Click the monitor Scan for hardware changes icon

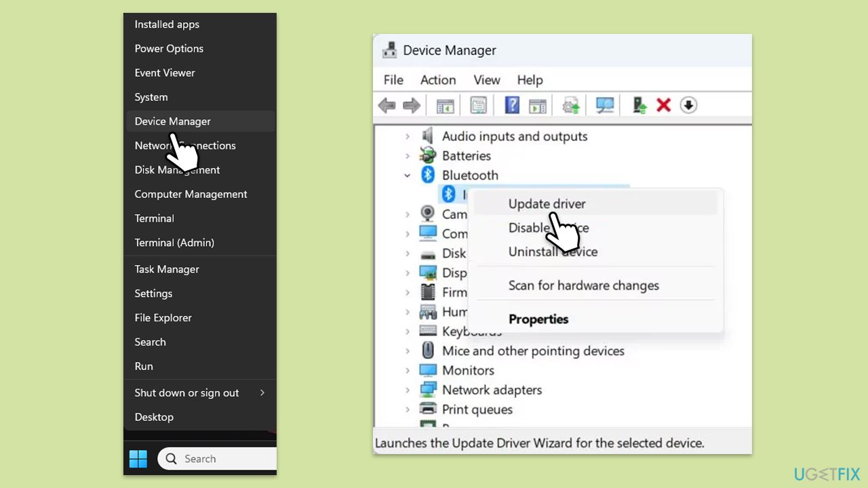604,105
